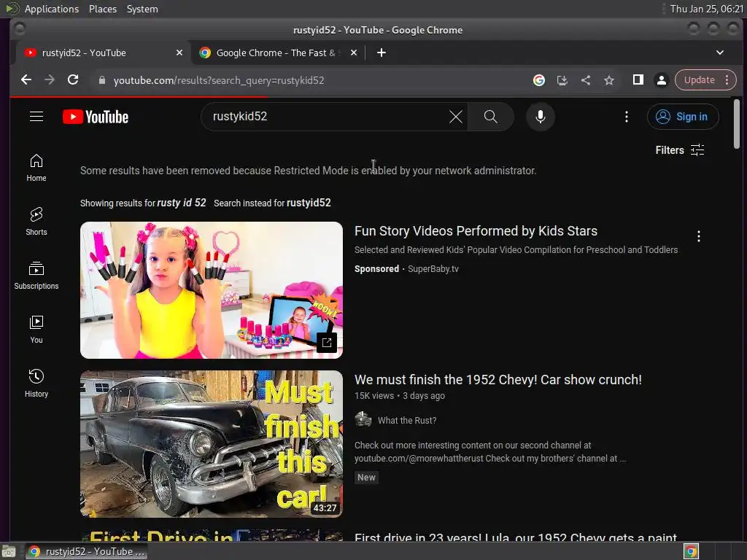The image size is (747, 560).
Task: Open the System menu
Action: pyautogui.click(x=142, y=9)
